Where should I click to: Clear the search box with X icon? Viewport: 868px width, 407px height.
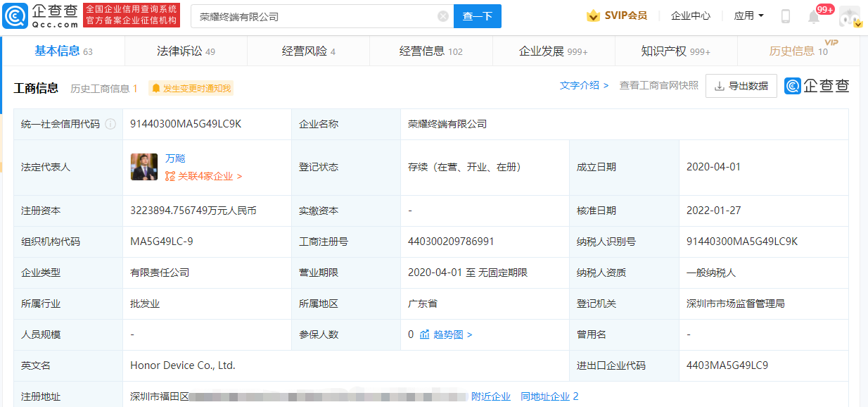(443, 16)
